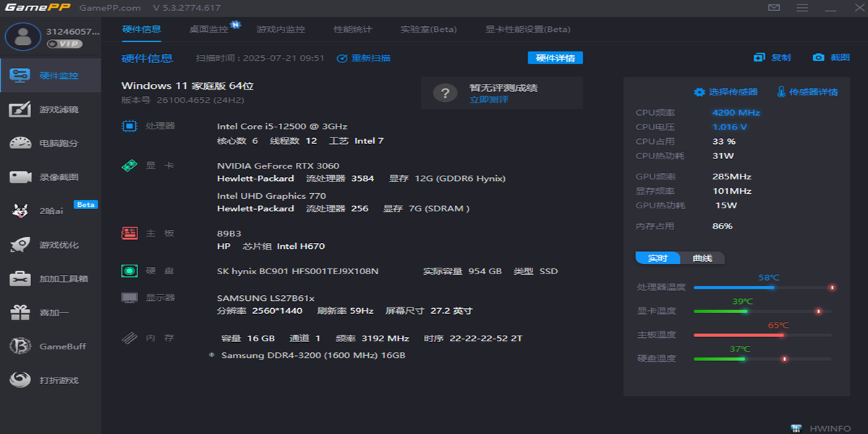Image resolution: width=868 pixels, height=434 pixels.
Task: Go to 电脑跑分 benchmark section
Action: tap(51, 143)
